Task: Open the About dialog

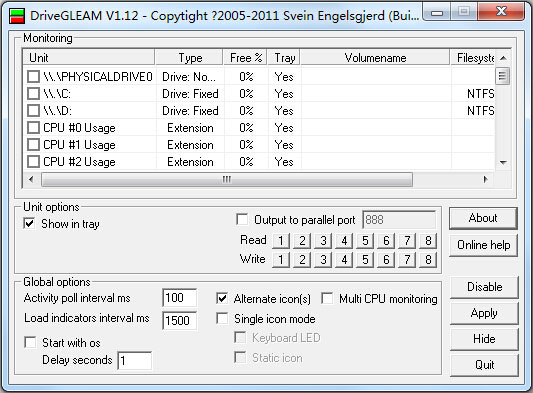Action: click(x=483, y=218)
